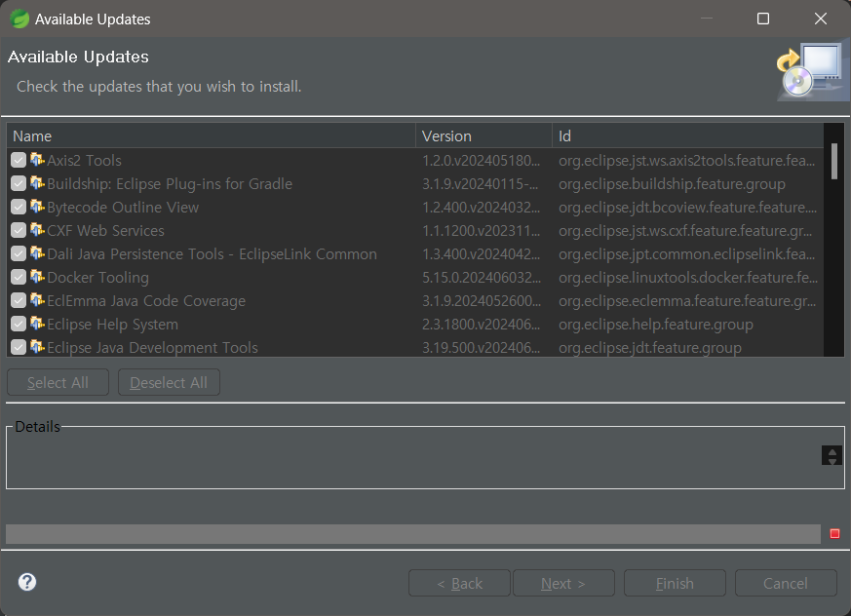Uncheck the Axis2 Tools checkbox
The height and width of the screenshot is (616, 851).
(19, 160)
